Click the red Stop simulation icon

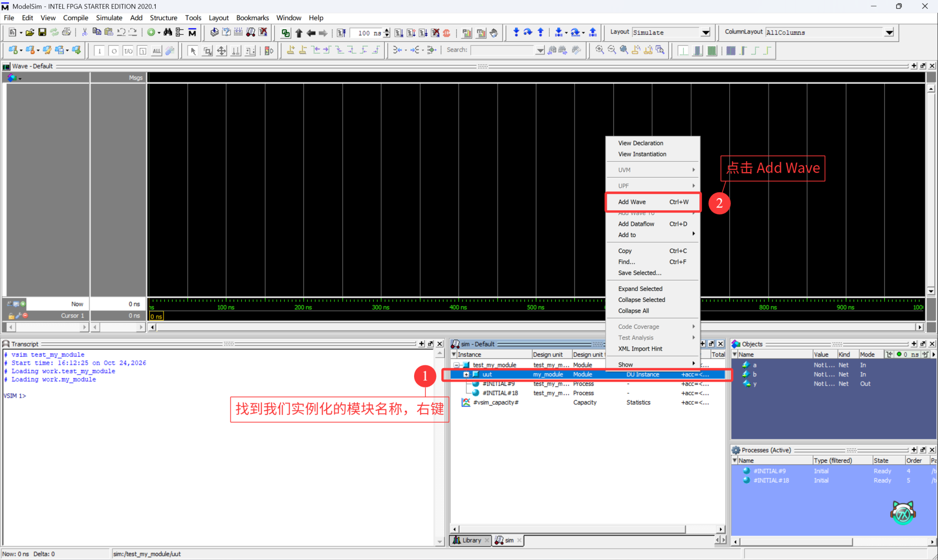point(447,33)
